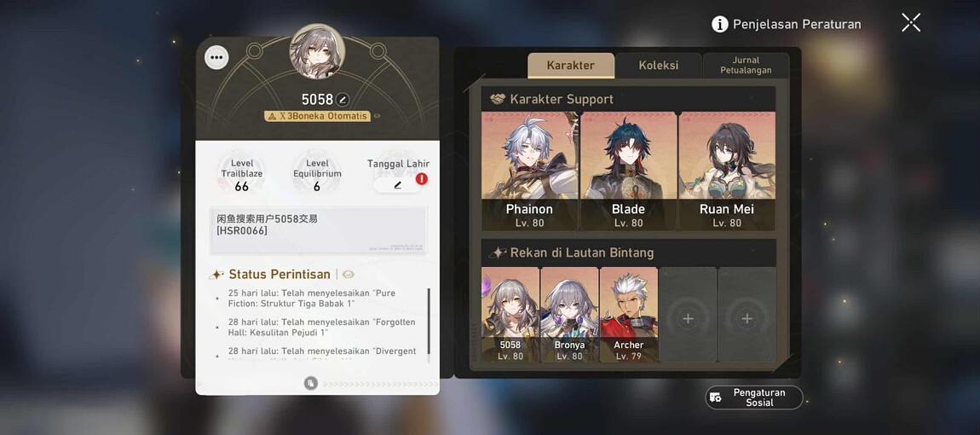This screenshot has height=435, width=980.
Task: Click the Status Perintisan scrollbar
Action: pyautogui.click(x=429, y=322)
